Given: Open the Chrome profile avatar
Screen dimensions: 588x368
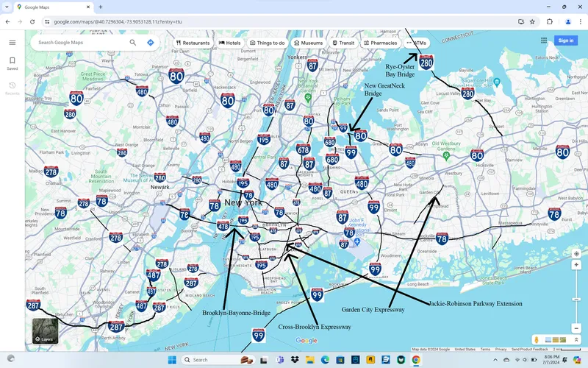Looking at the screenshot, I should pos(568,22).
